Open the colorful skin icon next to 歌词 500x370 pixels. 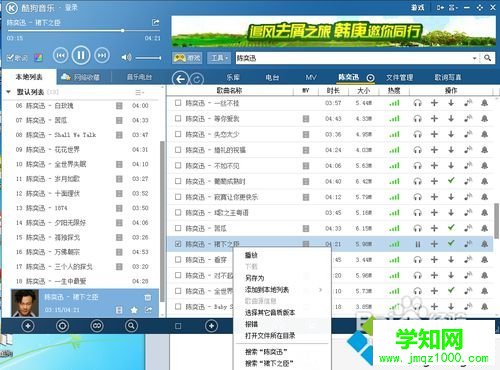38,58
